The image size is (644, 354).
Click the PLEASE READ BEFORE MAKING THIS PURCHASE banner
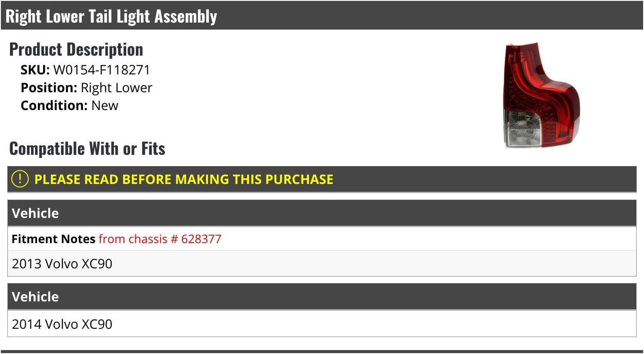(322, 179)
